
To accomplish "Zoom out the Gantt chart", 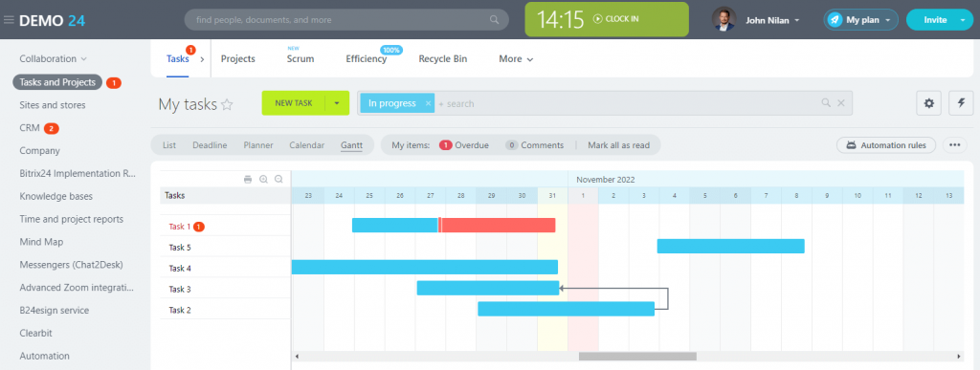I will [278, 179].
